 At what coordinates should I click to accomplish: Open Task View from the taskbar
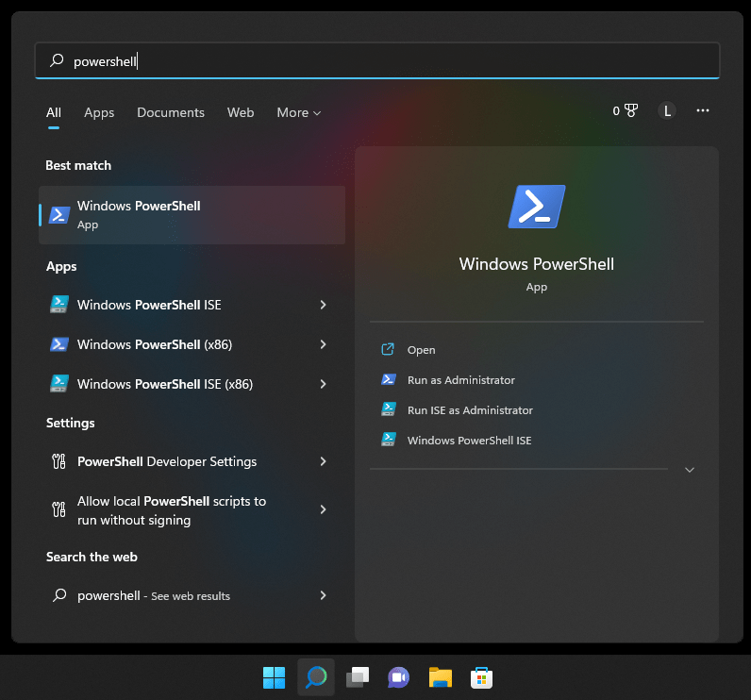[358, 677]
